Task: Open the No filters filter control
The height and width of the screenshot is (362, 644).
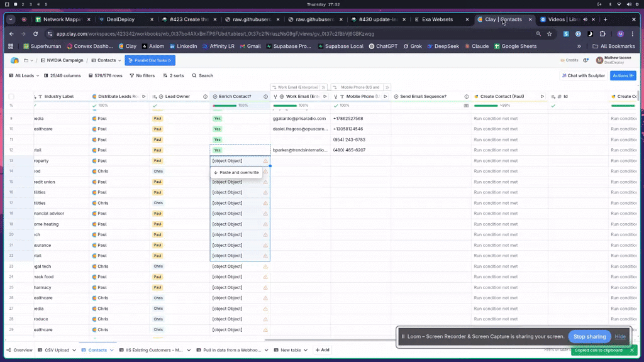Action: pos(141,75)
